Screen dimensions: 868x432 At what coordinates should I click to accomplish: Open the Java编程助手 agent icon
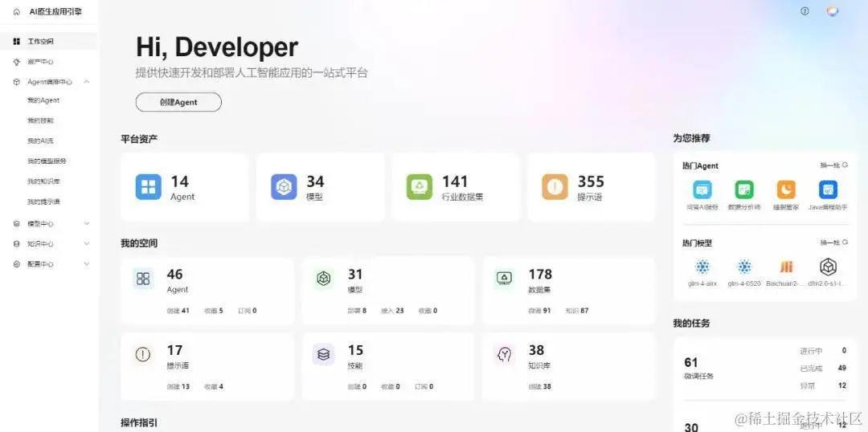(828, 190)
